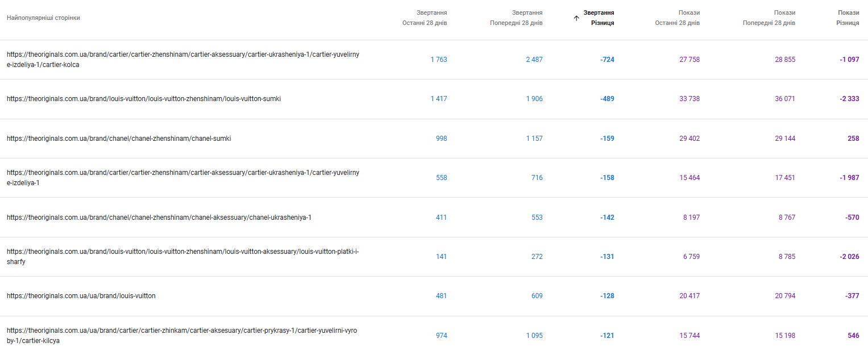Sort by Покази Попередні 28 днів column
The height and width of the screenshot is (351, 868).
point(769,18)
